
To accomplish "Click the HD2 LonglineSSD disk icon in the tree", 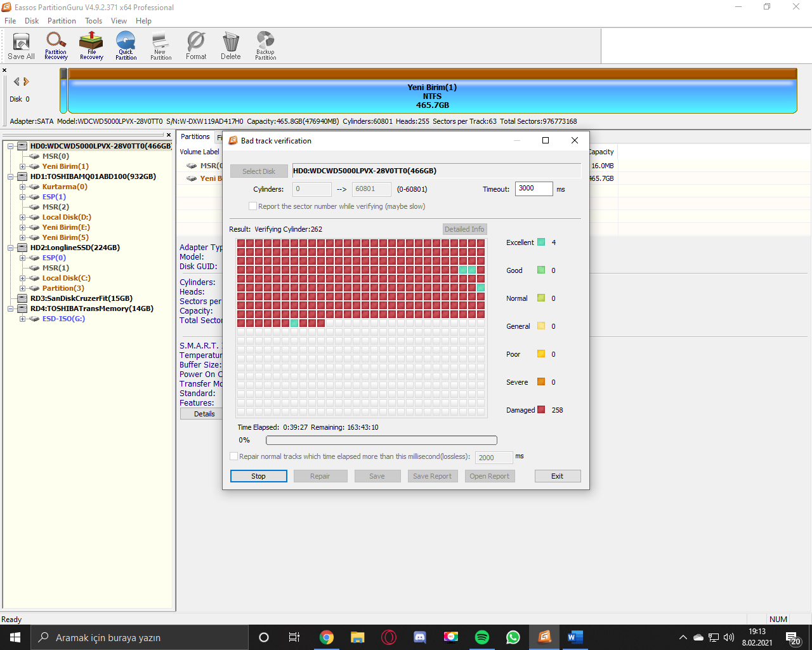I will tap(22, 248).
